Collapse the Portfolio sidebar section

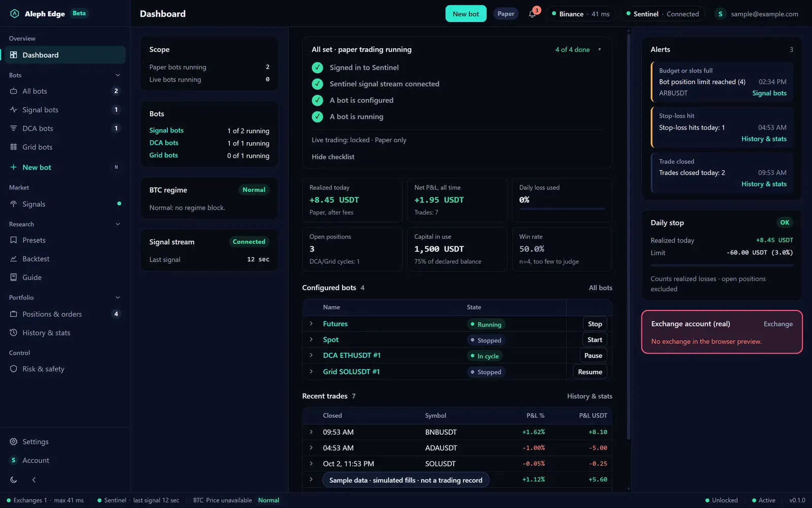tap(118, 298)
